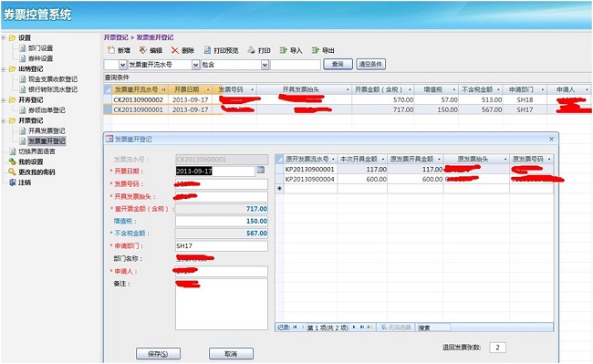Click the 编辑 (edit) toolbar icon
The height and width of the screenshot is (364, 593).
(143, 50)
